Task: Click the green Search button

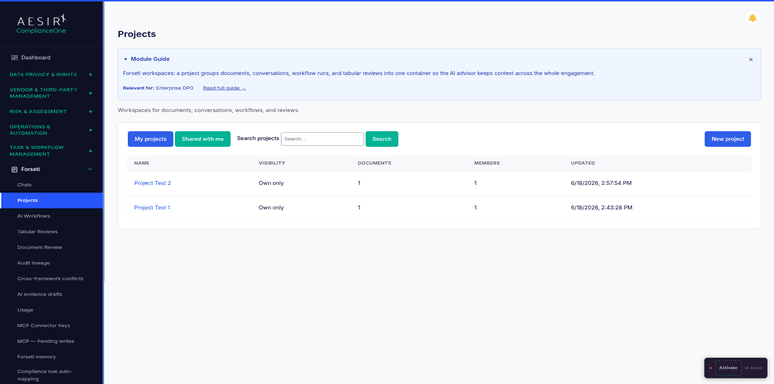Action: [382, 139]
